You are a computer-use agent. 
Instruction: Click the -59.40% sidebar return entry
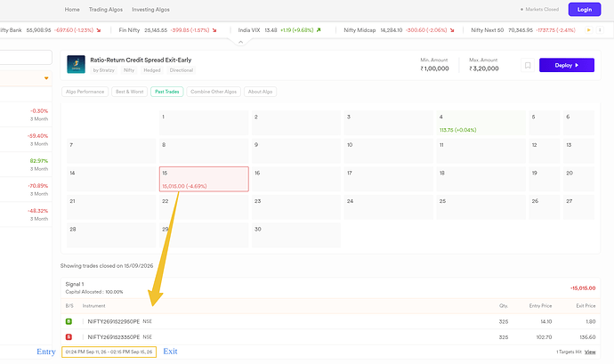[26, 140]
